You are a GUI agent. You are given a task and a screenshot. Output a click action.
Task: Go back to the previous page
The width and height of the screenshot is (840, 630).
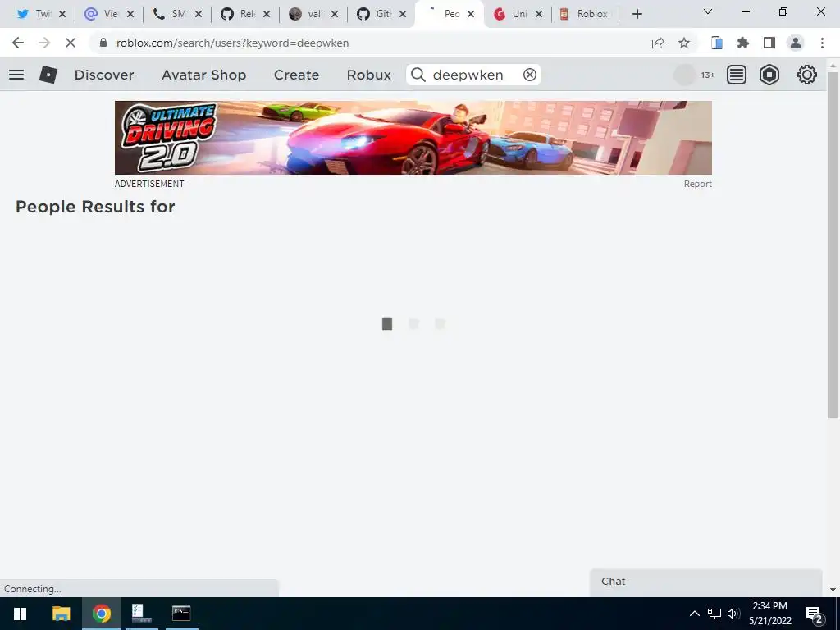click(x=18, y=43)
